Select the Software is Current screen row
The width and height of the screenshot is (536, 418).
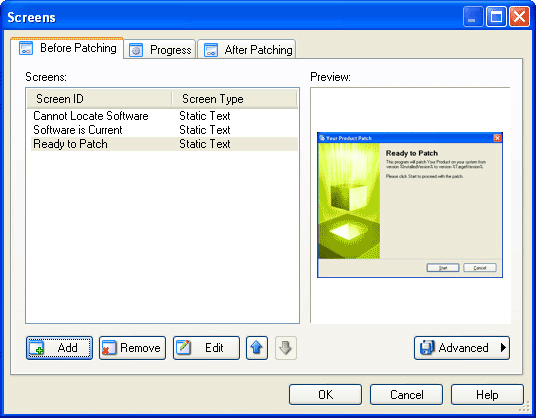click(164, 130)
